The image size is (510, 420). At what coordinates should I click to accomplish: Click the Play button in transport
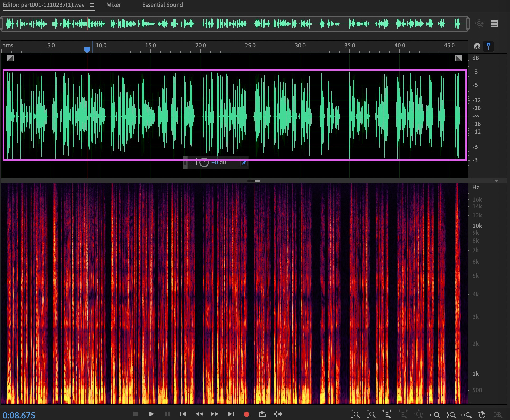point(151,414)
